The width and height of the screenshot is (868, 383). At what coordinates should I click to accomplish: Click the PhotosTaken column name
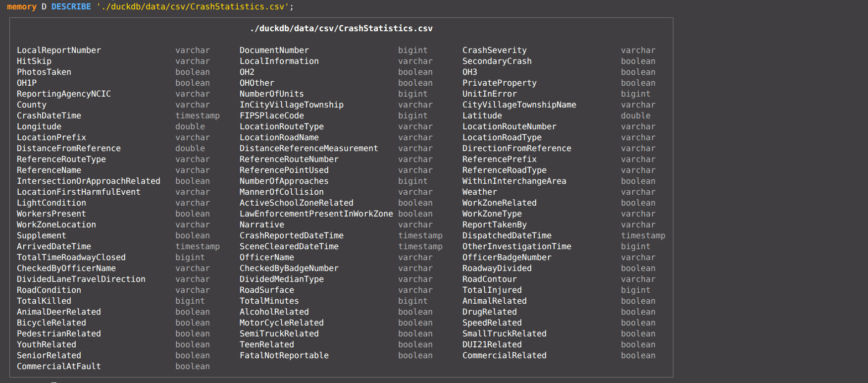[x=44, y=72]
